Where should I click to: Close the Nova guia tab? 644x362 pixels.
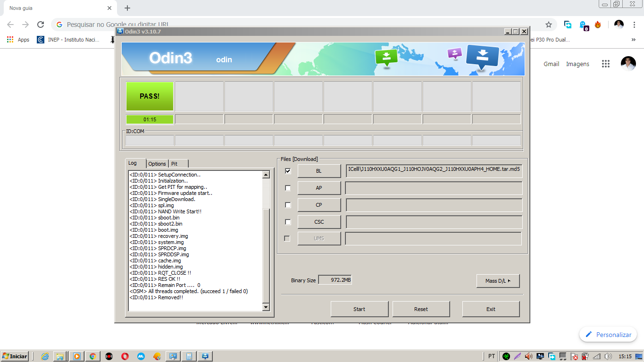(109, 8)
